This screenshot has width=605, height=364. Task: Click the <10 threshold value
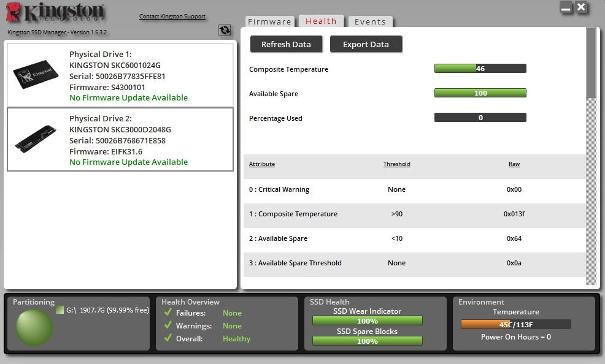(x=396, y=239)
